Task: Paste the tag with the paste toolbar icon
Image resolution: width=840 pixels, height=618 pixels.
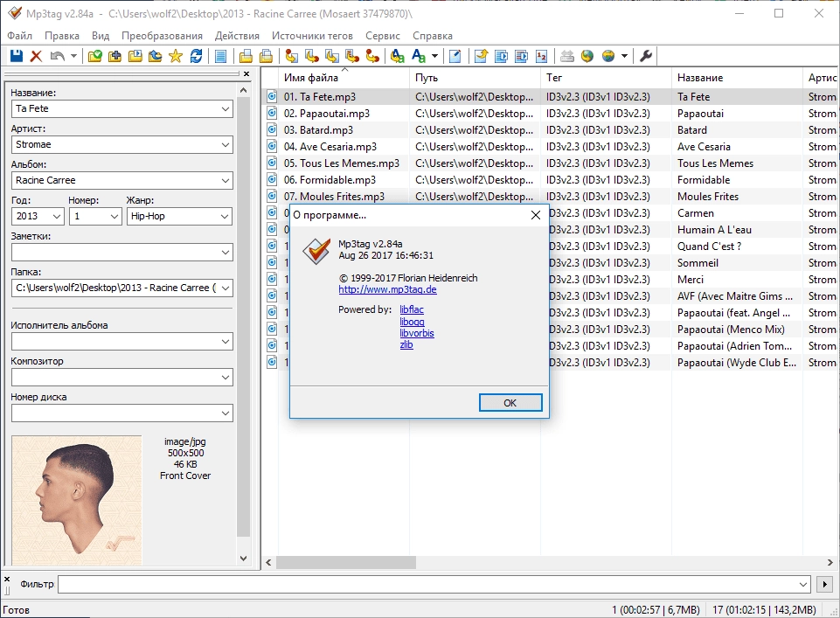Action: (x=266, y=56)
